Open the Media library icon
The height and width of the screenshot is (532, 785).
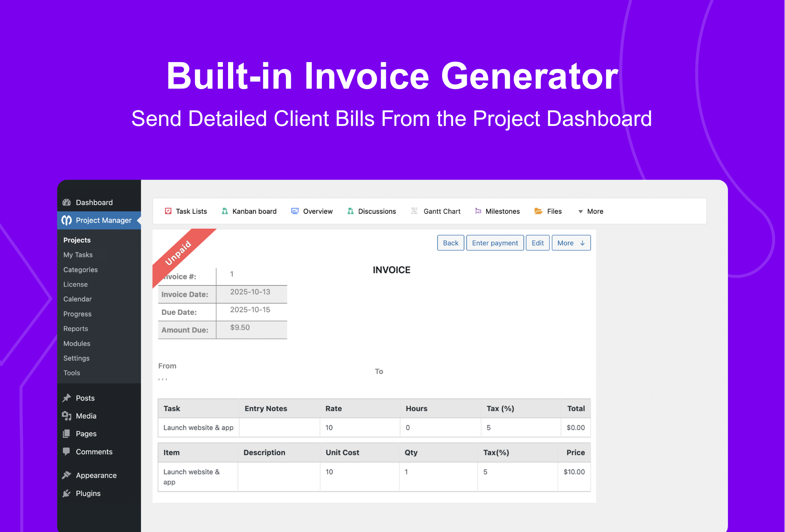(67, 415)
